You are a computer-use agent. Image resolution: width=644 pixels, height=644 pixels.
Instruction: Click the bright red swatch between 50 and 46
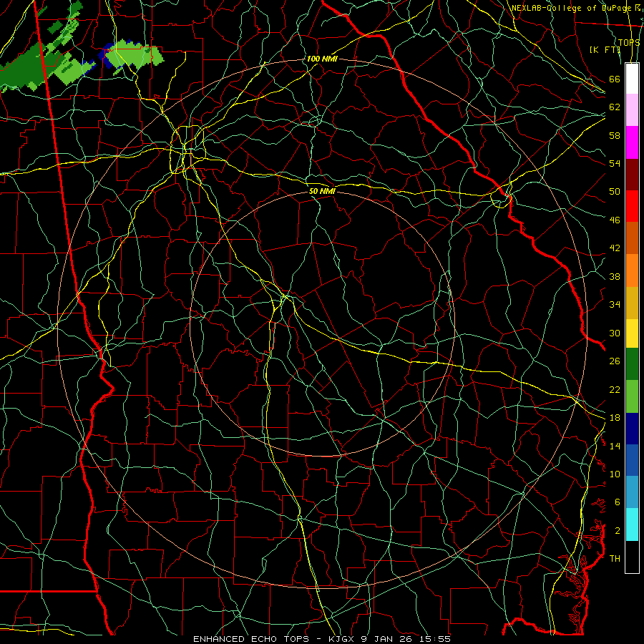(632, 206)
